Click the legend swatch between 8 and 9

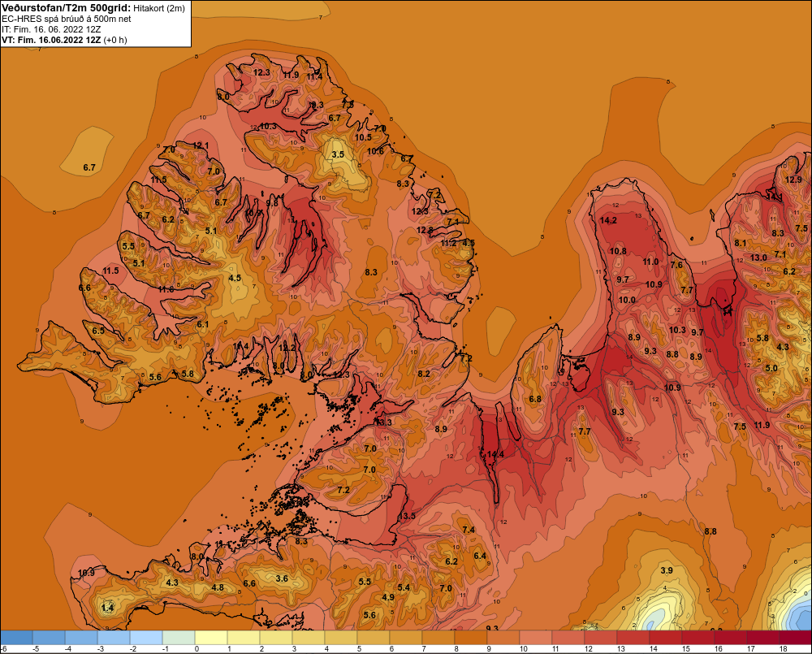pos(471,637)
